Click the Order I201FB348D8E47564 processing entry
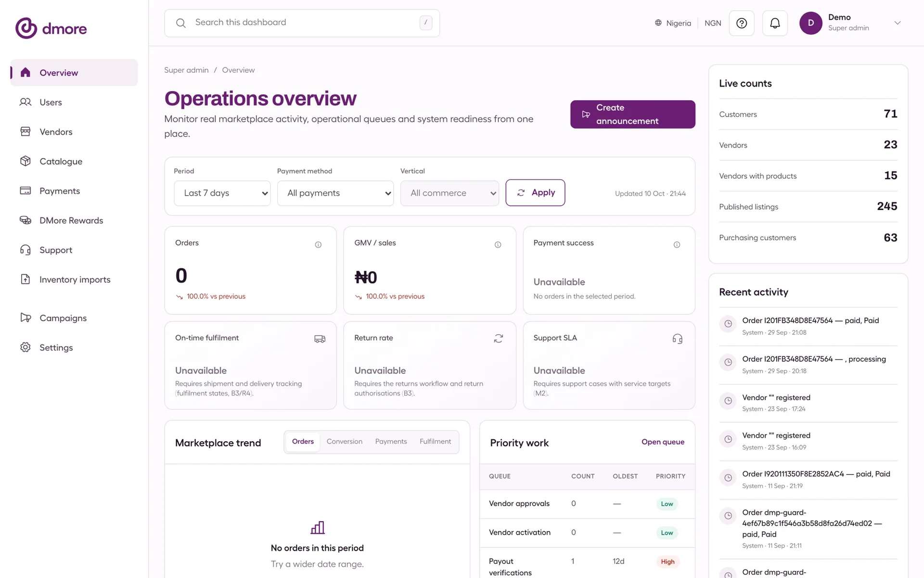Image resolution: width=924 pixels, height=578 pixels. (x=808, y=365)
